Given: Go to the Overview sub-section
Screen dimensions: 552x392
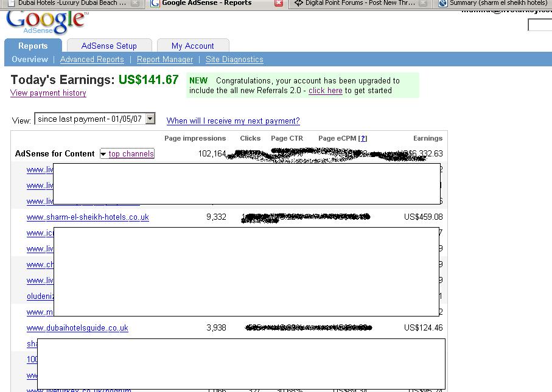Looking at the screenshot, I should (x=30, y=59).
